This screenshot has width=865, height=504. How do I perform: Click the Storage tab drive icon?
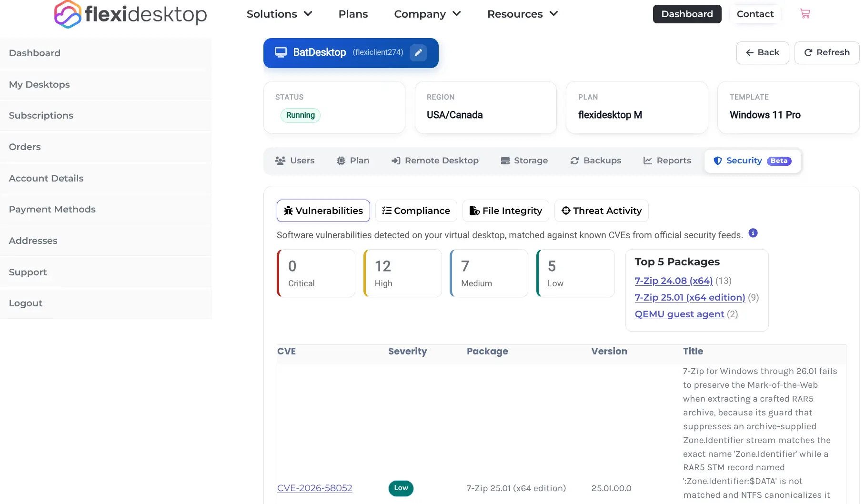[505, 161]
